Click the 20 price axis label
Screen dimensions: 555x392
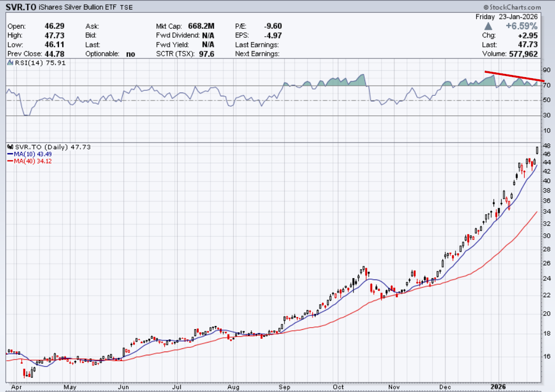pos(546,314)
